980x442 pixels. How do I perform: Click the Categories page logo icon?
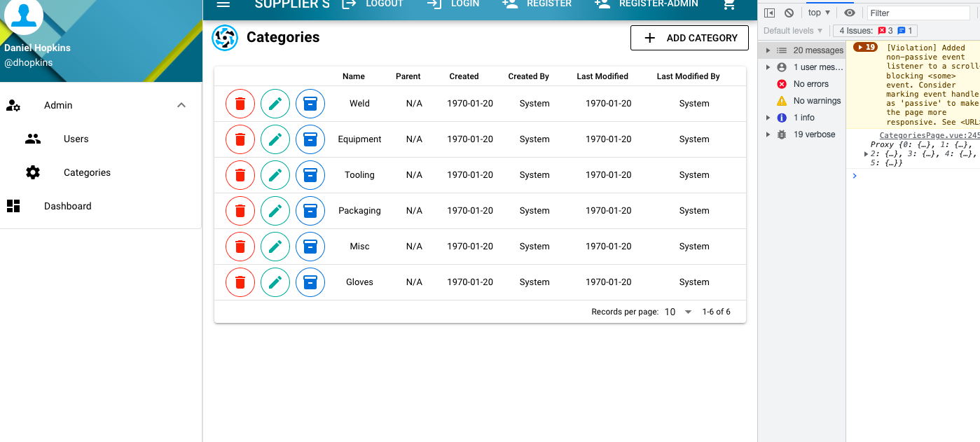[225, 38]
